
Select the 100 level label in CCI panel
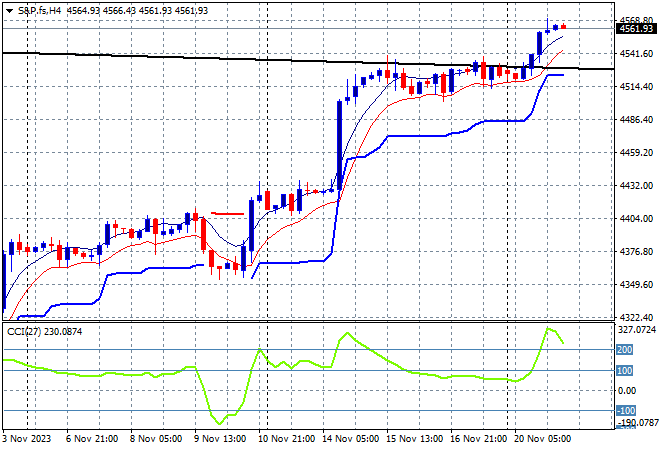pos(625,371)
